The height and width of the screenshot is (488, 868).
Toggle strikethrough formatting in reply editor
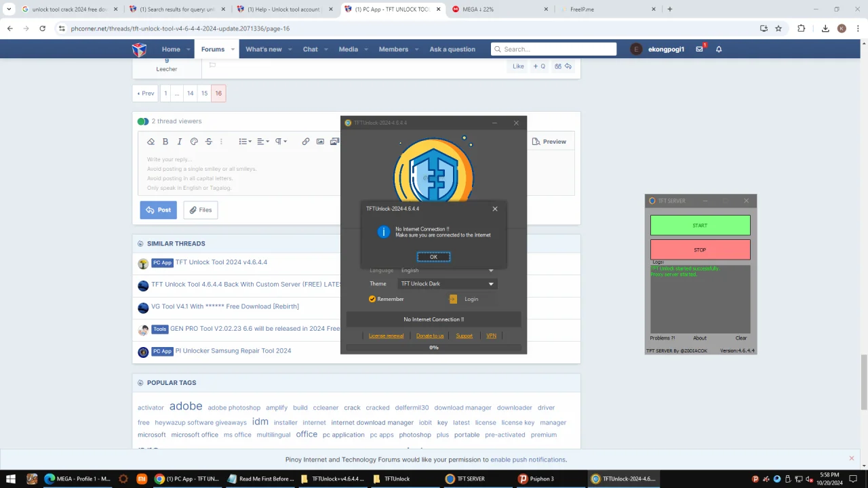click(209, 142)
